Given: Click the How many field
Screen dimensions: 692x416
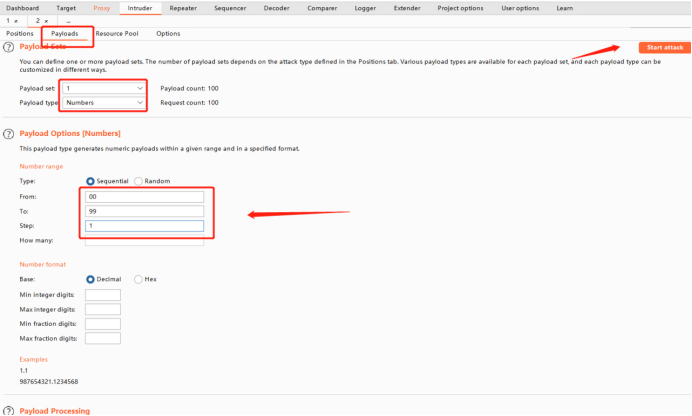Looking at the screenshot, I should point(144,240).
